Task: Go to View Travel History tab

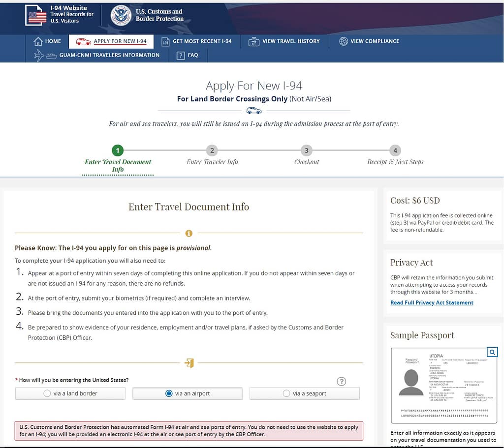Action: tap(284, 41)
